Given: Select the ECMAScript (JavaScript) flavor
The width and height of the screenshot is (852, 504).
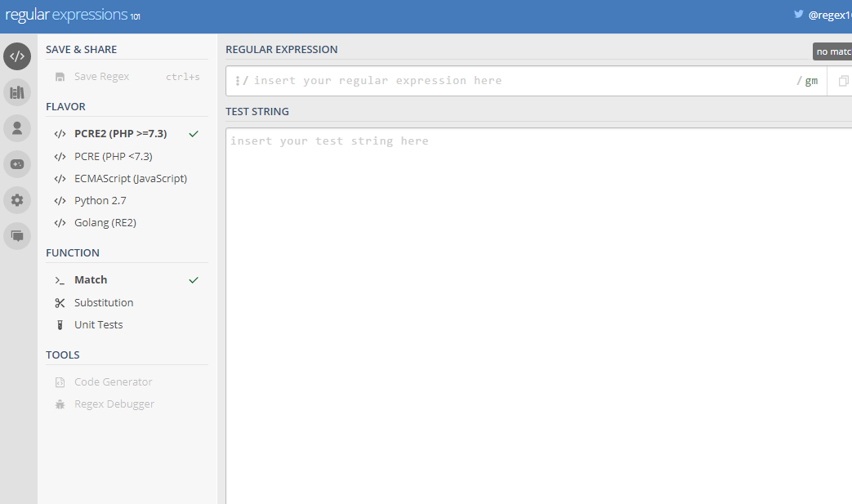Looking at the screenshot, I should (130, 178).
